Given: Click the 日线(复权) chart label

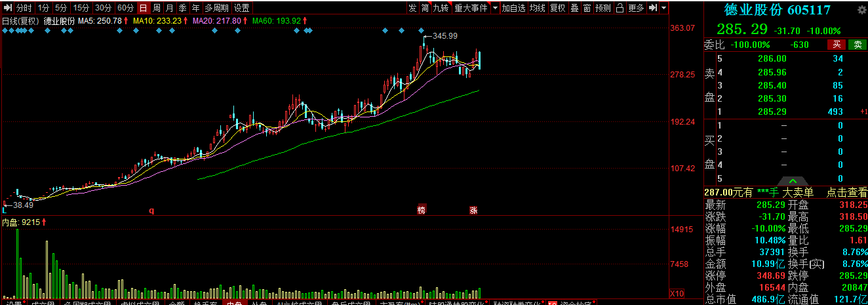Looking at the screenshot, I should 22,21.
